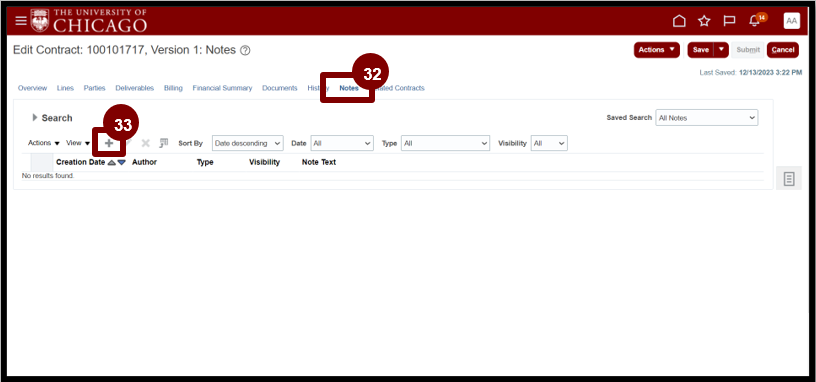816x382 pixels.
Task: Sort Creation Date ascending arrow
Action: coord(111,162)
